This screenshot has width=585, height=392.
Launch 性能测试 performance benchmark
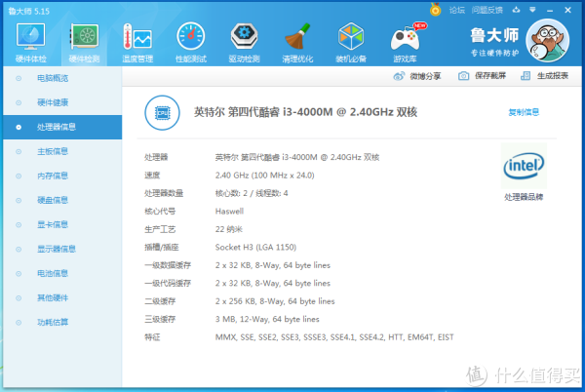pos(191,43)
